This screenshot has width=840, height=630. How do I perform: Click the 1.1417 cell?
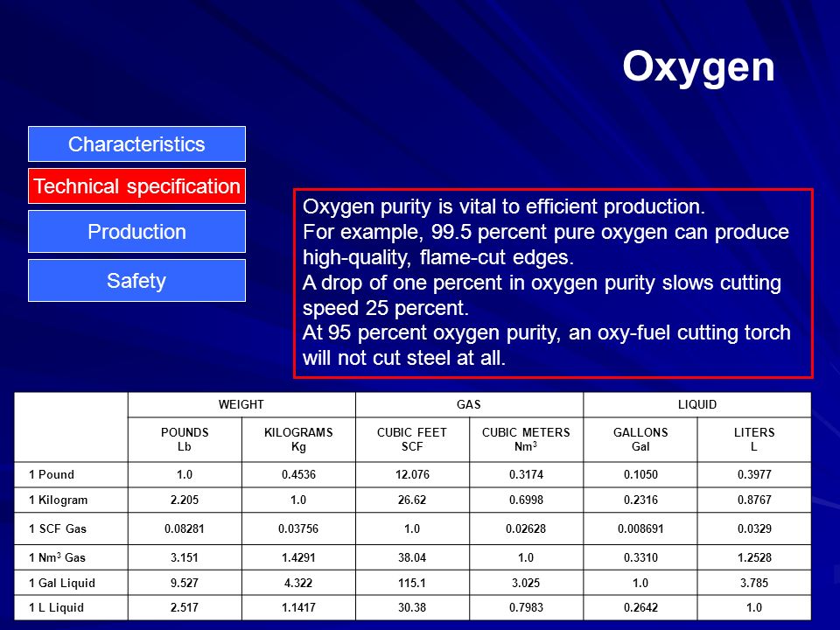298,607
